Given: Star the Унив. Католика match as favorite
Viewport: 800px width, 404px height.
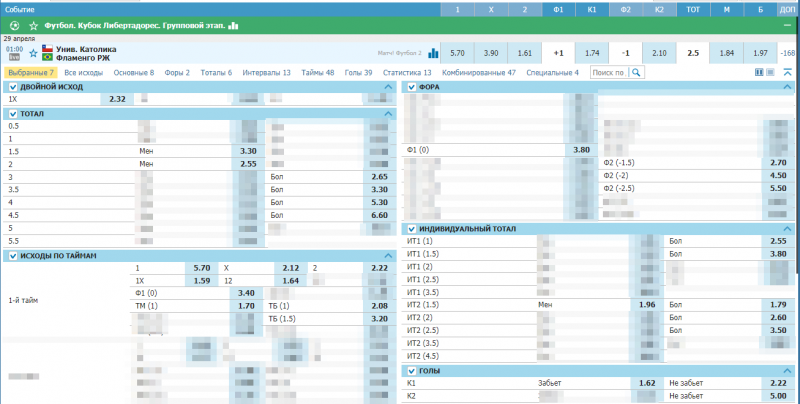Looking at the screenshot, I should 33,51.
